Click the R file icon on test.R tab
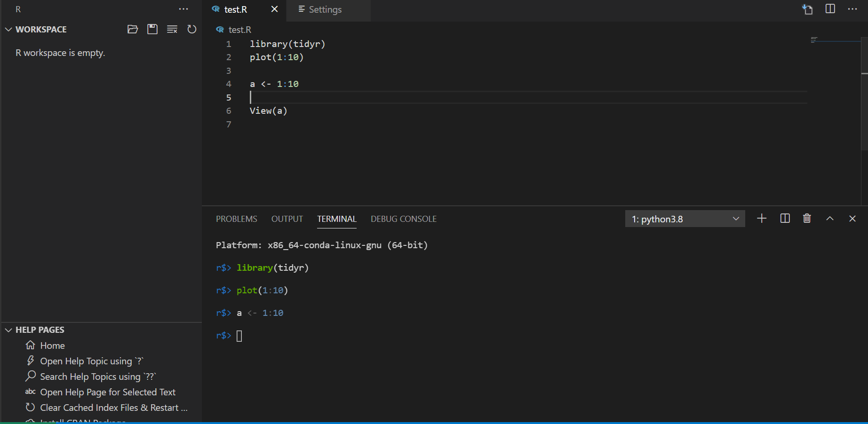868x424 pixels. coord(216,9)
